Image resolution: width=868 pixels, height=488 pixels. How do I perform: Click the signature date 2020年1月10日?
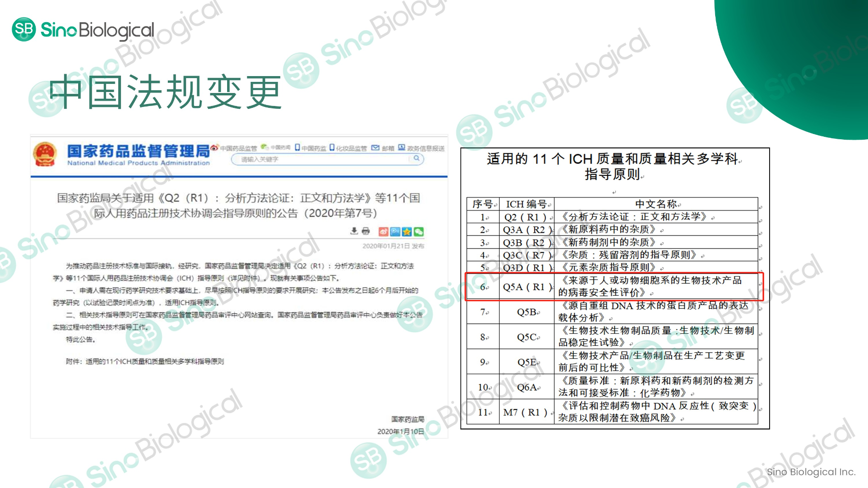pos(401,432)
